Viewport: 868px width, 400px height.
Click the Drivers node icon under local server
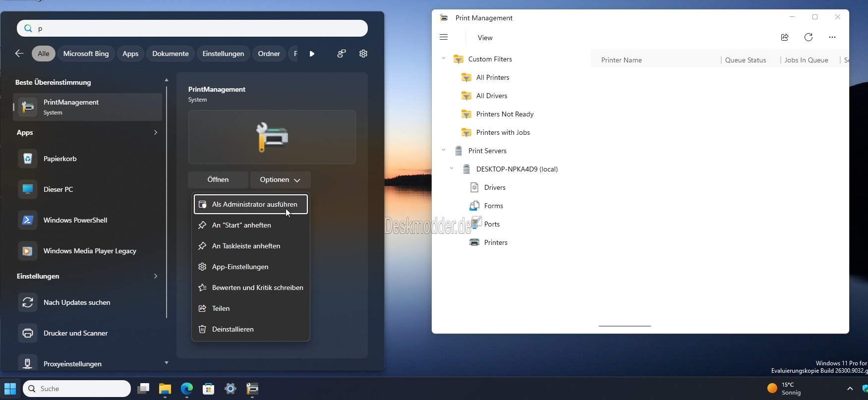coord(474,187)
